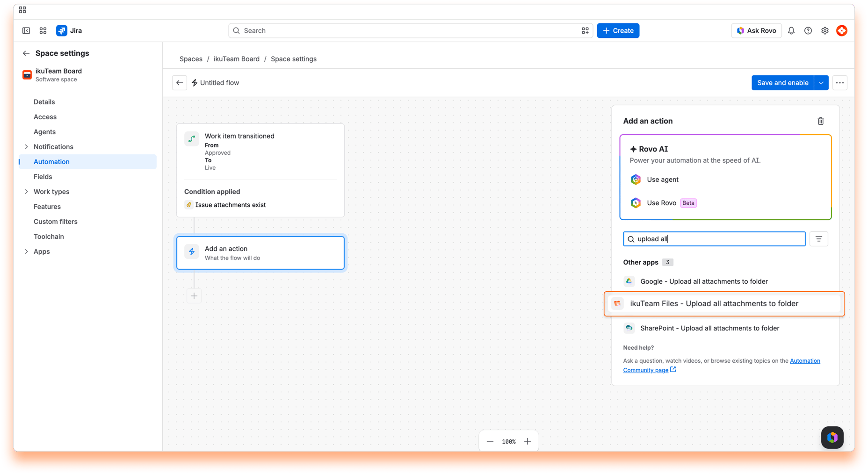
Task: Select the Work item transitioned trigger card
Action: pos(260,170)
